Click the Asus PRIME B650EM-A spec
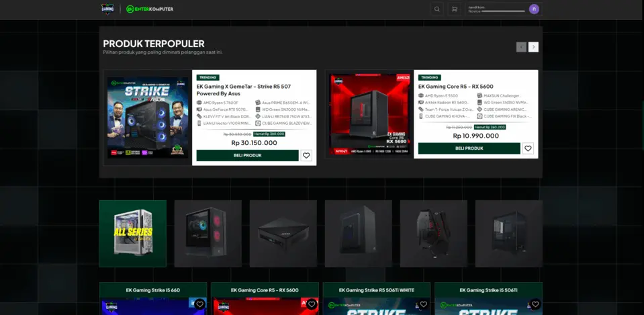The image size is (644, 315). [283, 103]
